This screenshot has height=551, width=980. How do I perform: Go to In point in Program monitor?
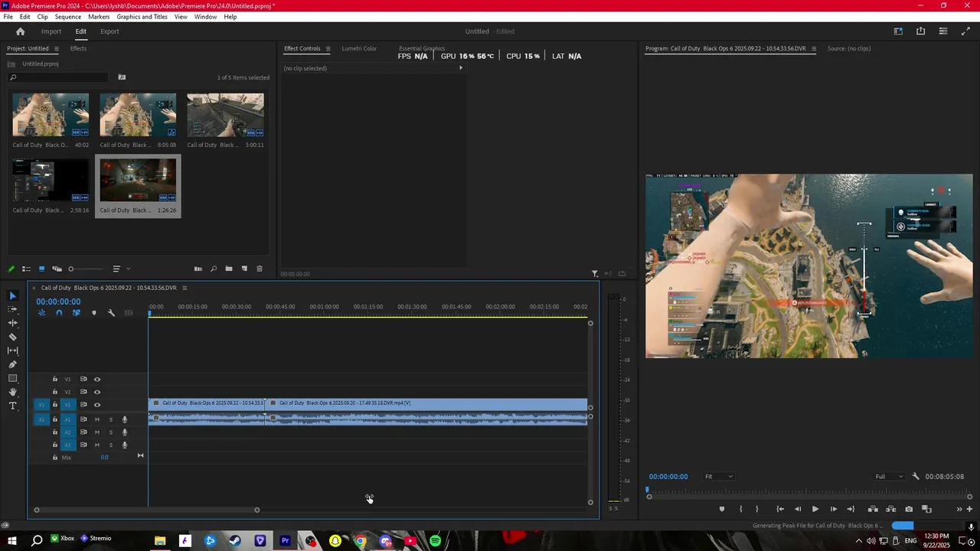click(x=780, y=509)
